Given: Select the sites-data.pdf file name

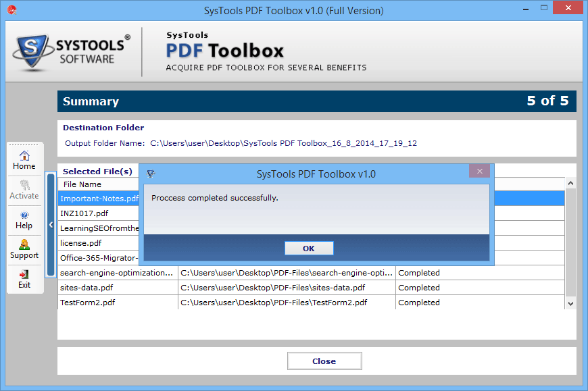Looking at the screenshot, I should pyautogui.click(x=87, y=288).
